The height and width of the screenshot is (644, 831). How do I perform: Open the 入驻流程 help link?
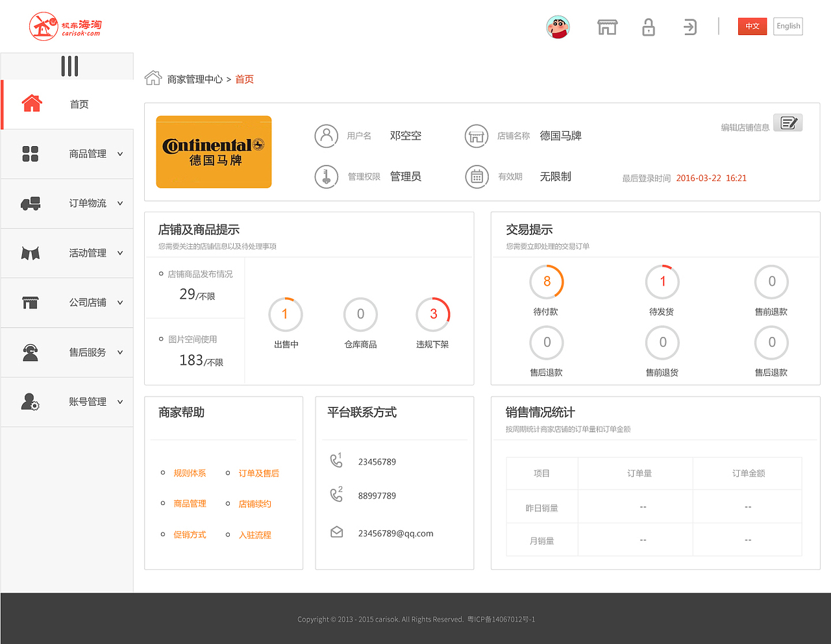(x=254, y=534)
